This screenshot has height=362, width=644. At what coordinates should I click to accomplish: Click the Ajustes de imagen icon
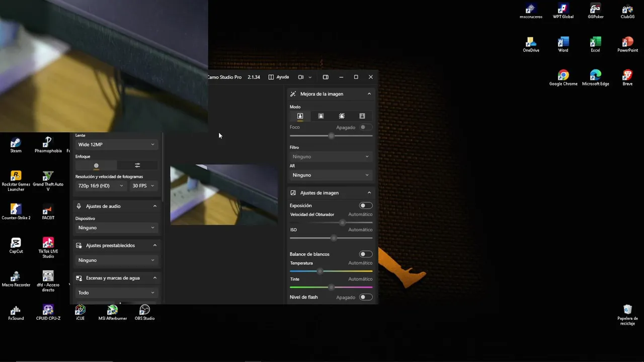(293, 193)
